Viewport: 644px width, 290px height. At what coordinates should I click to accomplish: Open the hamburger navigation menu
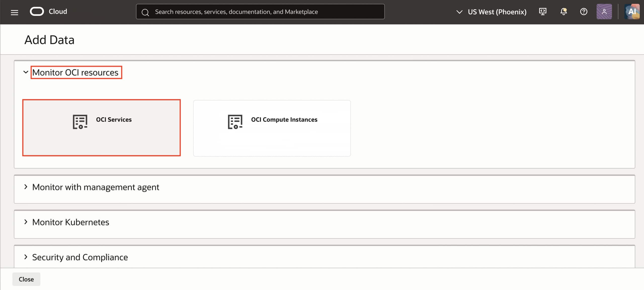click(15, 12)
